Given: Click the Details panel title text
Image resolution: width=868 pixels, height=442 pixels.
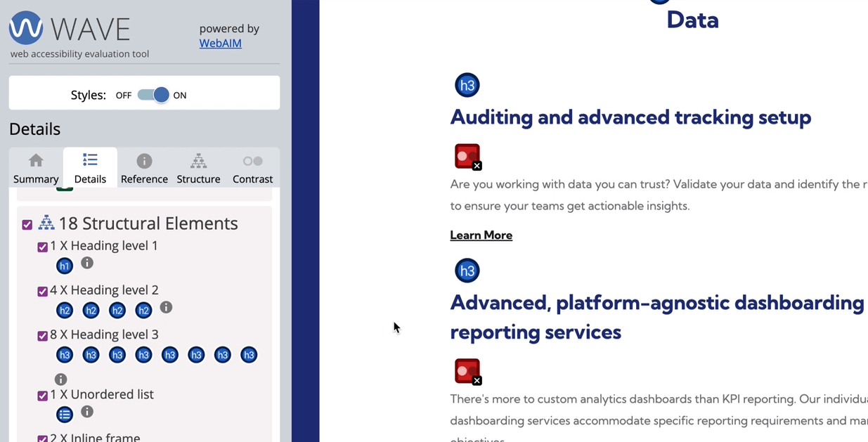Looking at the screenshot, I should pos(34,129).
